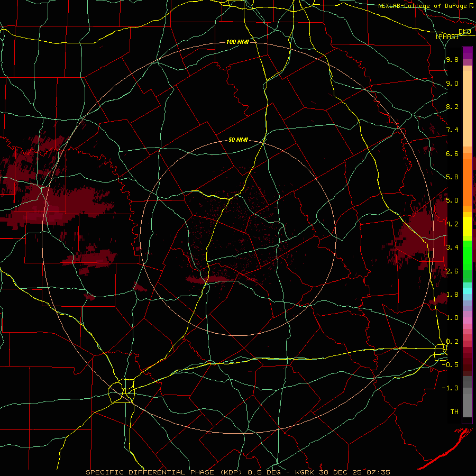Select the dark purple swatch atop color bar
Viewport: 476px width, 476px height.
(x=467, y=50)
